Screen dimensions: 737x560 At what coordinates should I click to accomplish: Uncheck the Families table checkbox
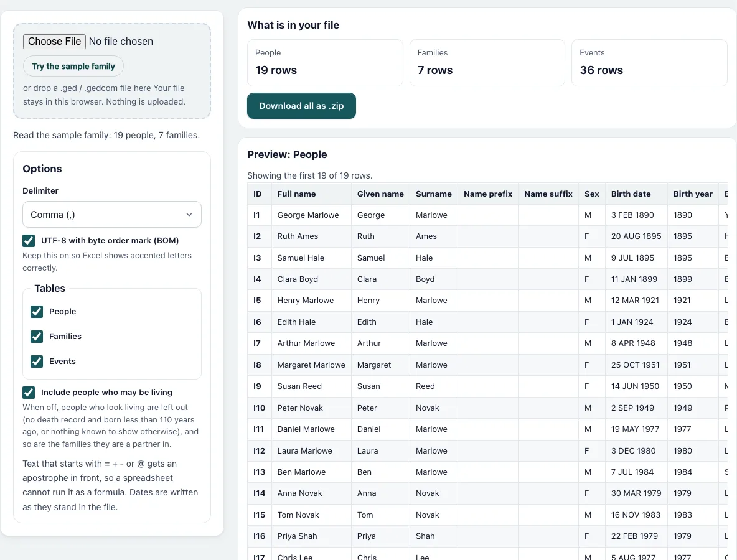click(37, 337)
